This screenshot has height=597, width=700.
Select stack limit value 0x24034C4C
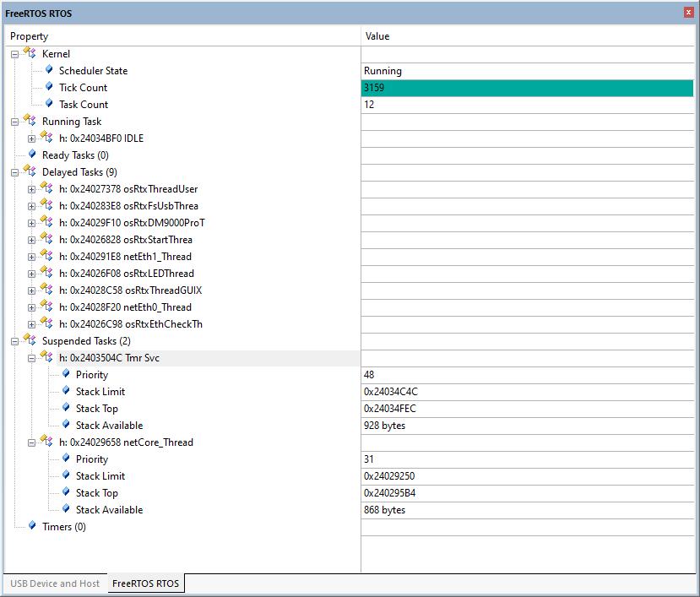pos(527,392)
